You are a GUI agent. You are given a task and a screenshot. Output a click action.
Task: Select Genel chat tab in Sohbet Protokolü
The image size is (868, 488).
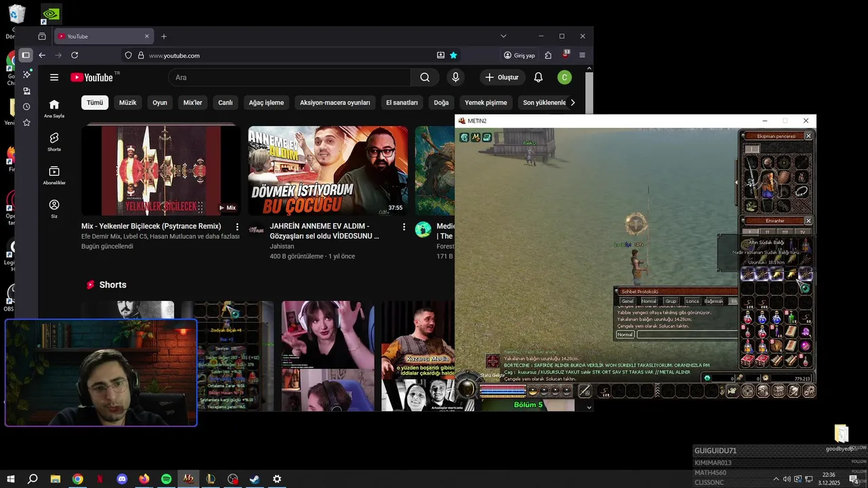point(627,301)
